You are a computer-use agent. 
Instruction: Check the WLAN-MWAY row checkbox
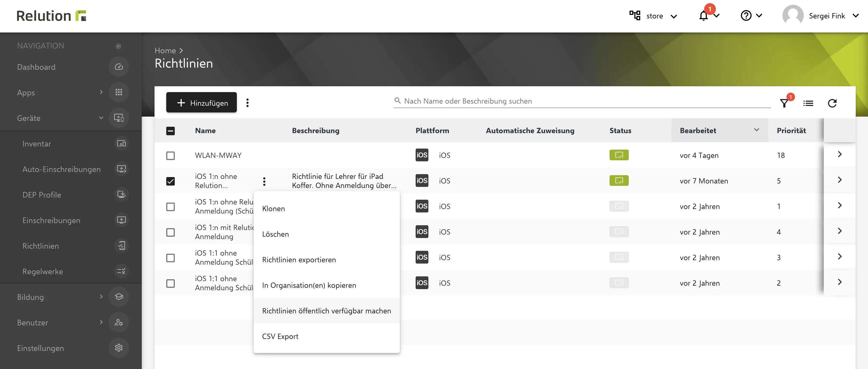pos(171,155)
